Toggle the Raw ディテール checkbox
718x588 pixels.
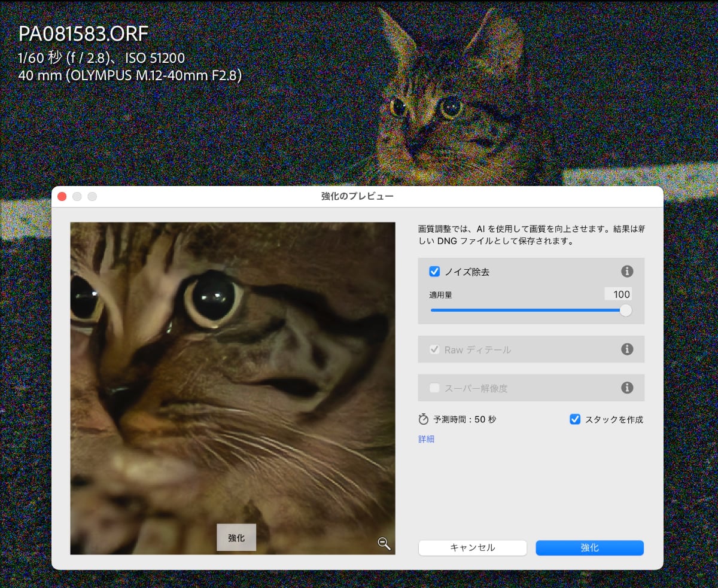(x=435, y=349)
